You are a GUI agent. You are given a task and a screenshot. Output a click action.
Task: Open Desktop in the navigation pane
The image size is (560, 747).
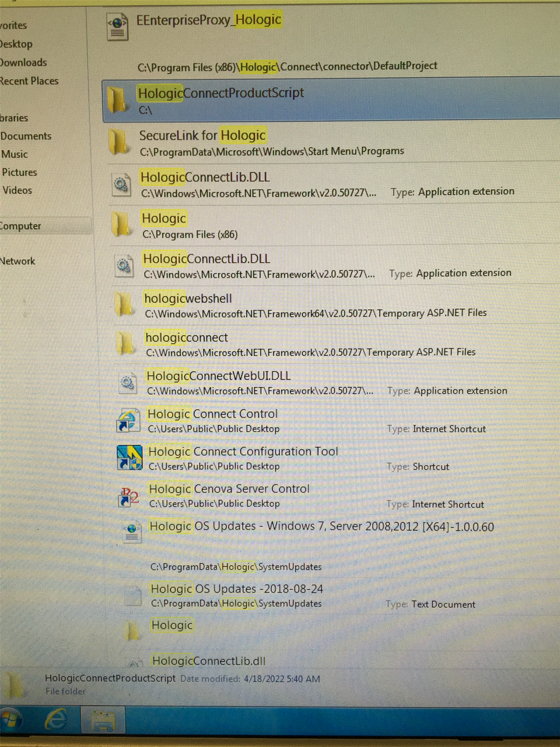pos(16,44)
